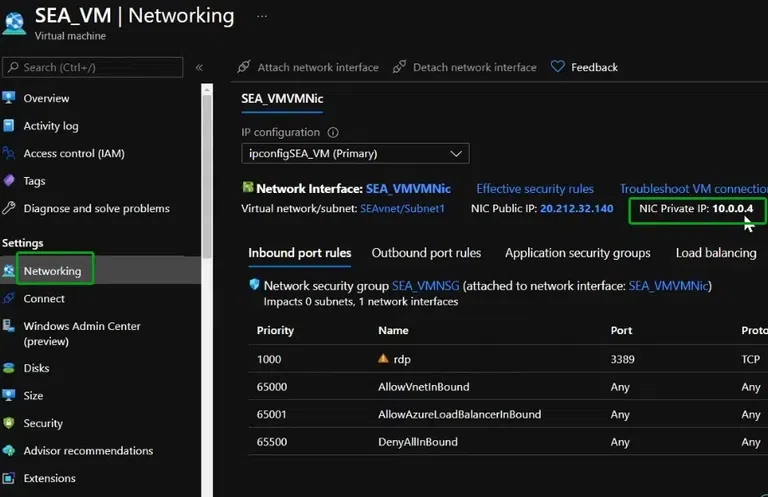Click the Disks icon in Settings
This screenshot has height=497, width=768.
[10, 368]
